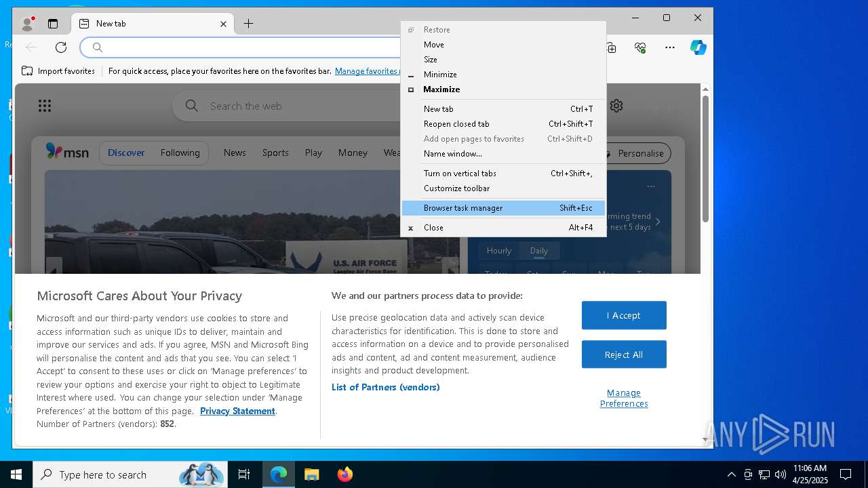Open weather card ellipsis options
Image resolution: width=868 pixels, height=488 pixels.
click(x=651, y=186)
